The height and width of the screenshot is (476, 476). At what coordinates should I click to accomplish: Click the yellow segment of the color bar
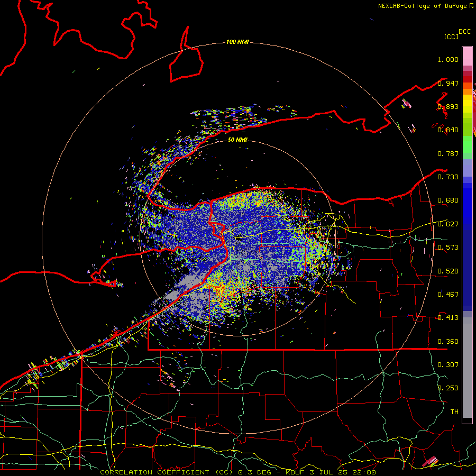(467, 104)
